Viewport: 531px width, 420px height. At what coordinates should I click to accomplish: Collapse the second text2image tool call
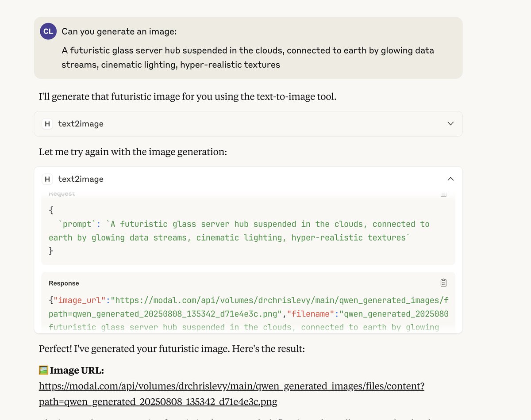pyautogui.click(x=450, y=179)
